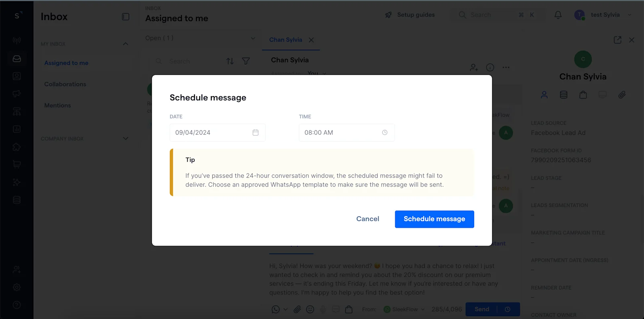This screenshot has height=319, width=644.
Task: Confirm with the Schedule message button
Action: pos(434,219)
